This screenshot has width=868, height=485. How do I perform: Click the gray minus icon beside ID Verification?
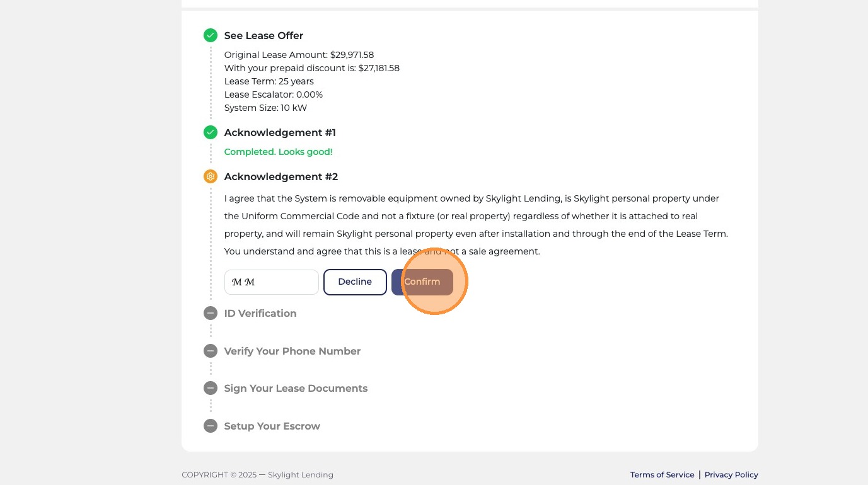click(211, 313)
